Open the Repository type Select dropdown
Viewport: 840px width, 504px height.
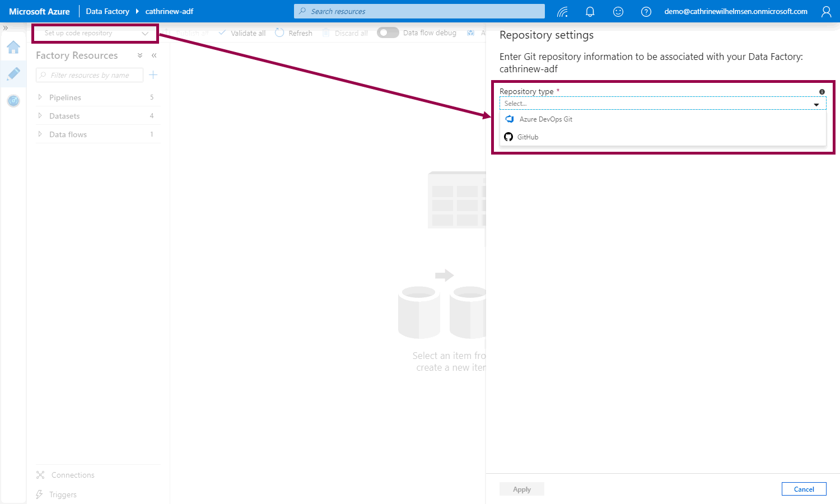coord(662,104)
